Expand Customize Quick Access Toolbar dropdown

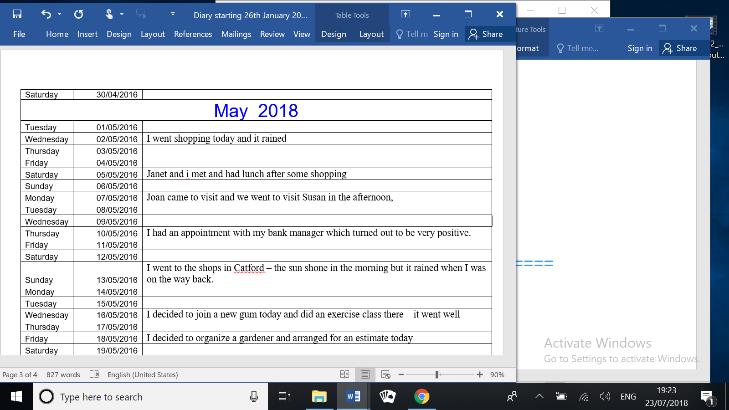tap(172, 15)
